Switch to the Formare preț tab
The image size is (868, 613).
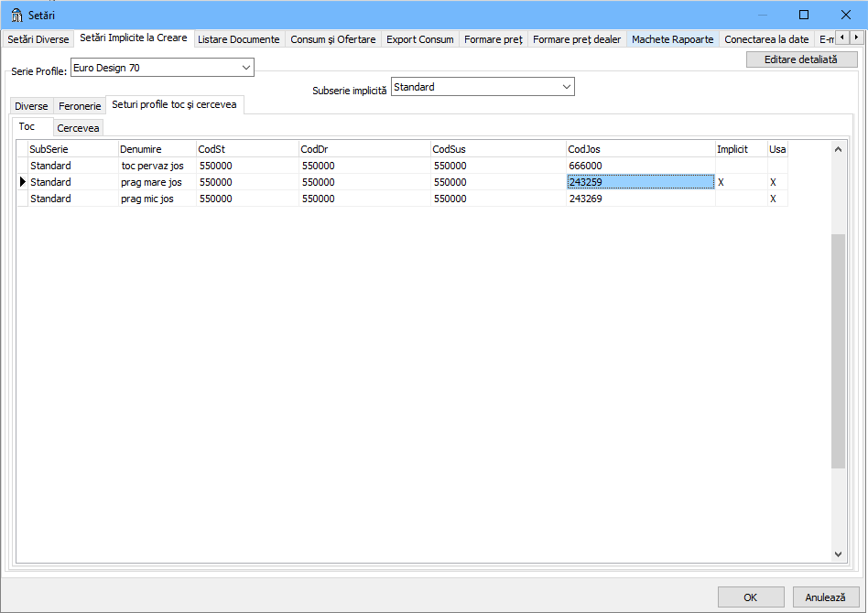(x=493, y=39)
